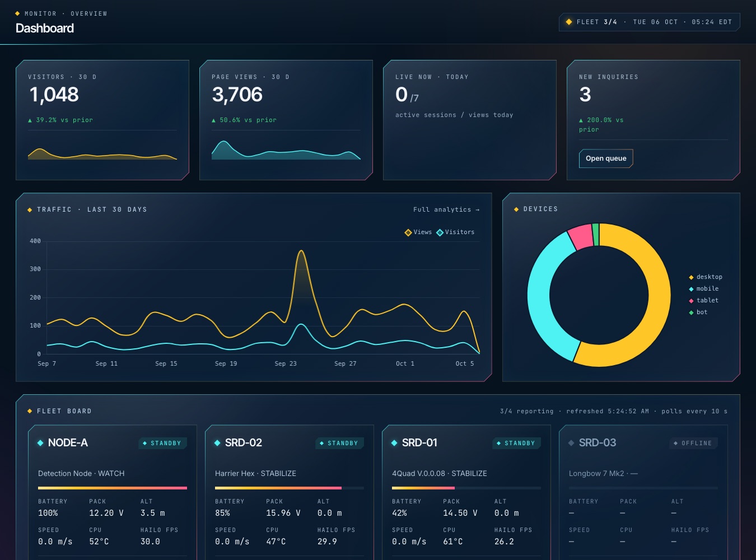This screenshot has width=756, height=560.
Task: Click the Oct 1 axis label
Action: 405,363
